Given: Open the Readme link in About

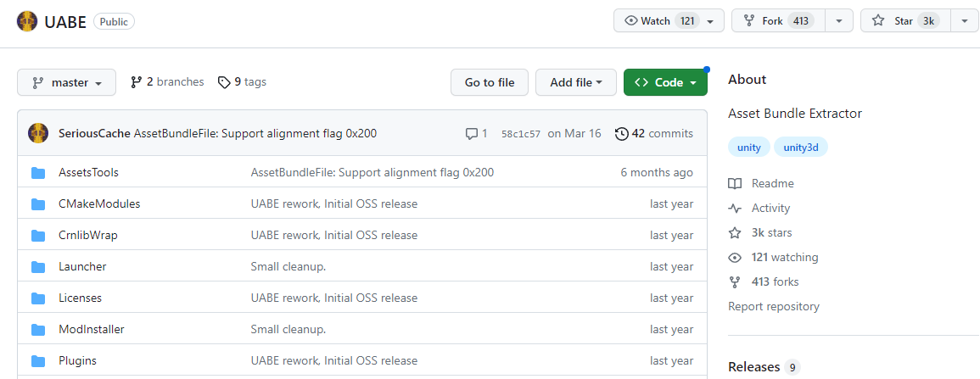Looking at the screenshot, I should pos(772,184).
